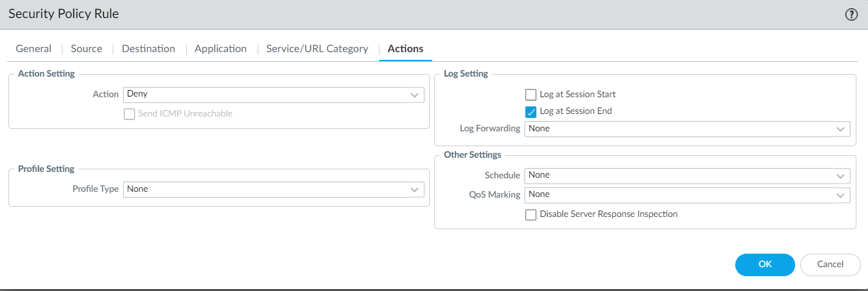This screenshot has height=291, width=868.
Task: Click the Actions tab
Action: click(x=405, y=49)
